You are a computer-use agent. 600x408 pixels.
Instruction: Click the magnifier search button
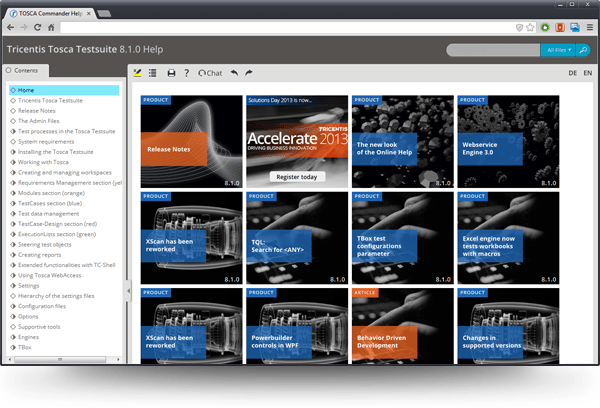click(x=583, y=50)
